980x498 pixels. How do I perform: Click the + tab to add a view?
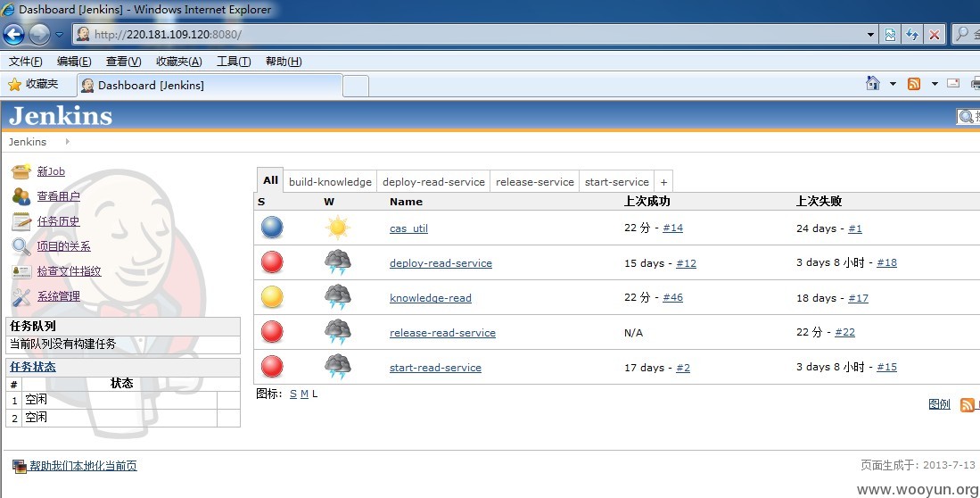(x=663, y=182)
